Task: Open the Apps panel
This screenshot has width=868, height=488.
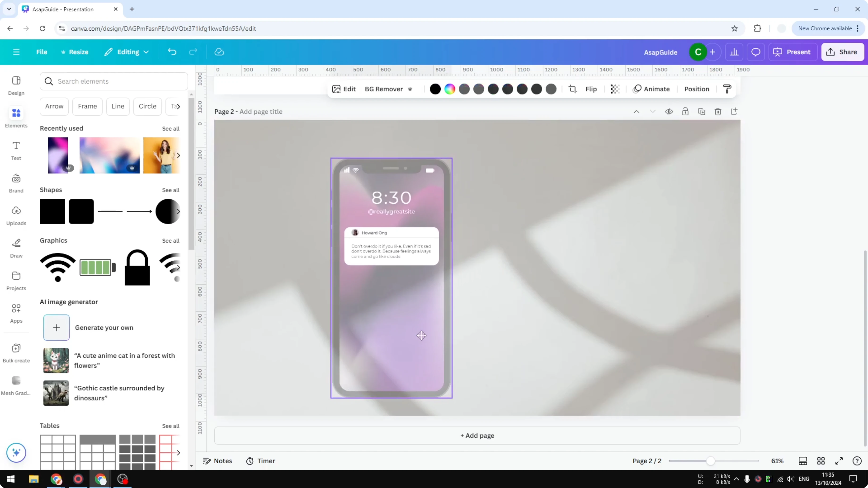Action: pyautogui.click(x=16, y=314)
